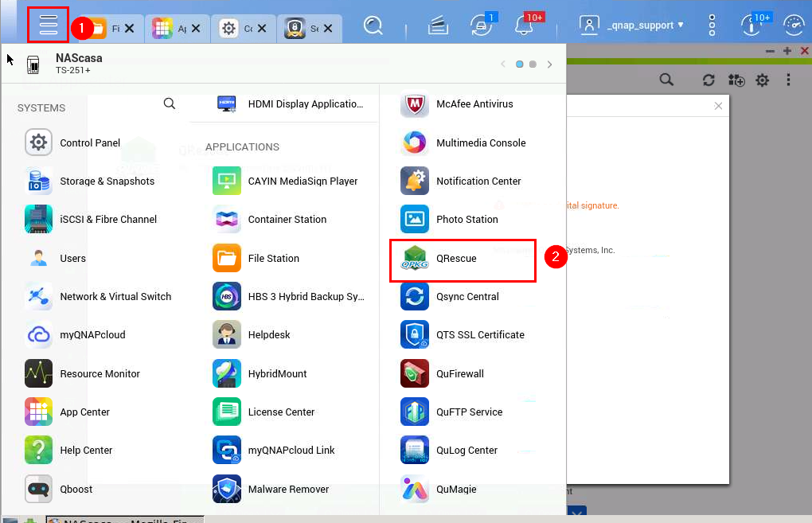812x523 pixels.
Task: Open event notifications bell icon
Action: point(525,25)
